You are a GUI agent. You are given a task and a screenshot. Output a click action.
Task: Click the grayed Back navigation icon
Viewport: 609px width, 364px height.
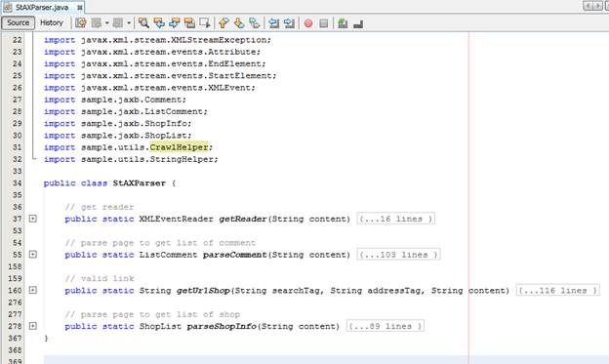pos(97,22)
